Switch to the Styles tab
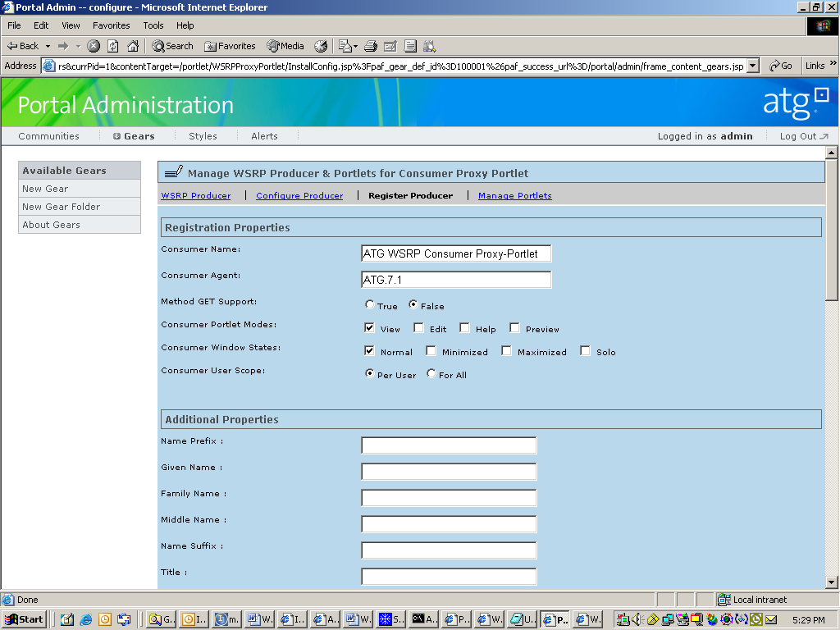Image resolution: width=840 pixels, height=630 pixels. click(x=203, y=136)
